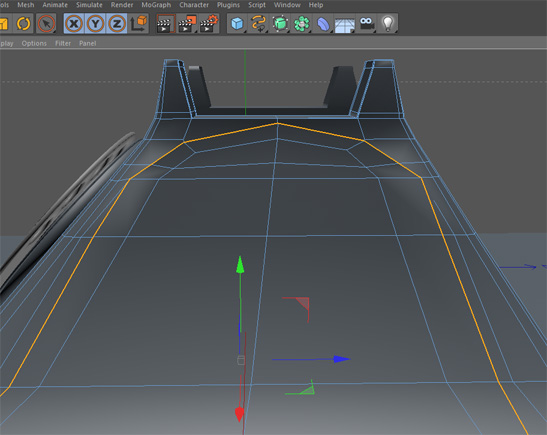Add a Light bulb object
This screenshot has height=435, width=547.
pos(388,24)
